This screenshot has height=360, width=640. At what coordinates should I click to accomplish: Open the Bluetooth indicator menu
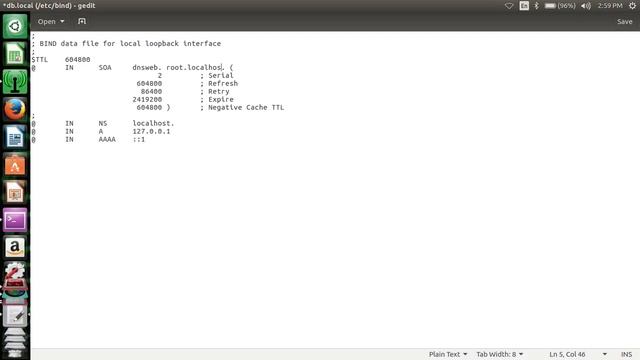tap(537, 6)
